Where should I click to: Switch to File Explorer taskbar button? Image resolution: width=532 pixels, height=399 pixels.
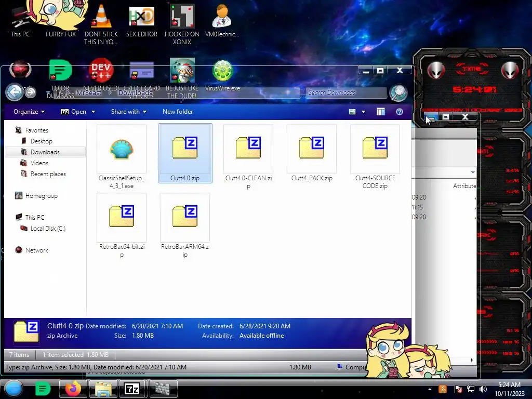coord(103,389)
